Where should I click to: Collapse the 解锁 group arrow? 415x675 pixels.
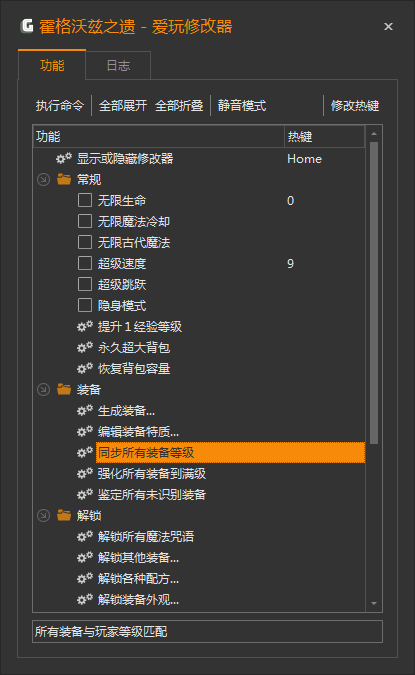point(43,515)
